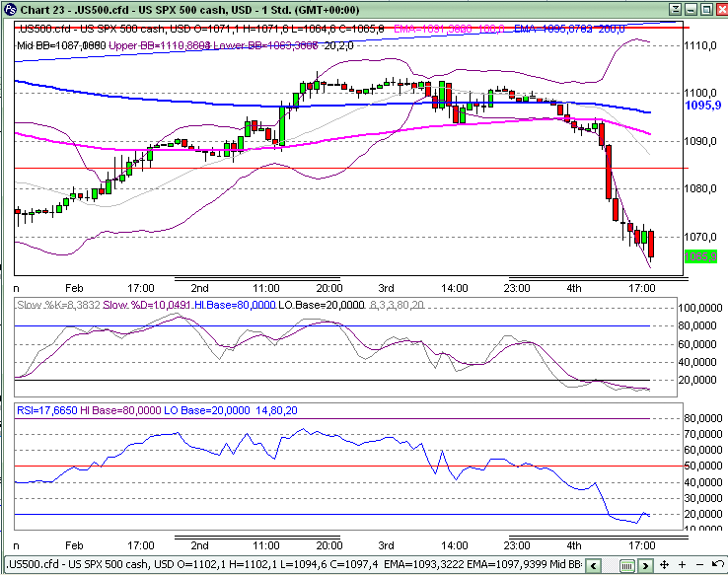Maximize the Chart 23 window
Image resolution: width=728 pixels, height=575 pixels.
(x=706, y=9)
